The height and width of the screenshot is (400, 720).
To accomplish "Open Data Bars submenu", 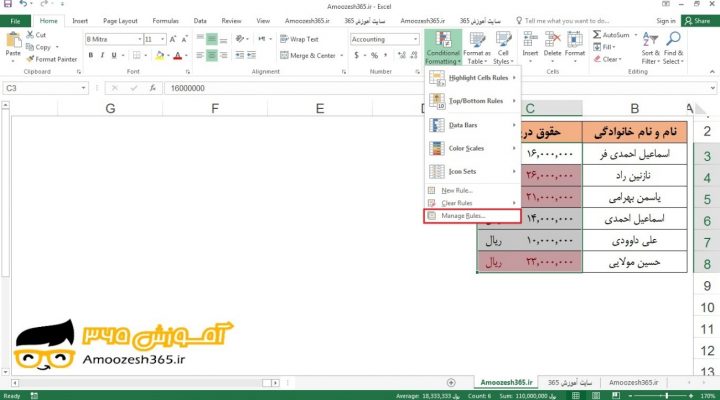I will pos(473,125).
